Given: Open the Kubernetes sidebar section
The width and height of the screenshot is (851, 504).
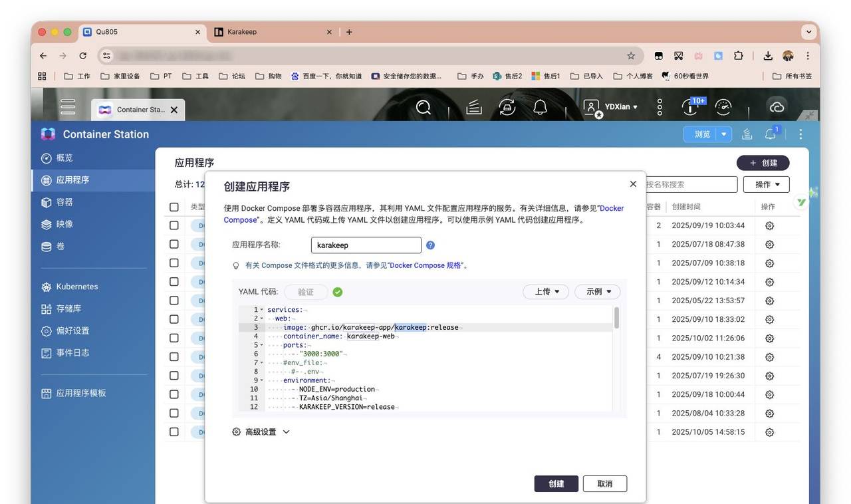Looking at the screenshot, I should (75, 286).
